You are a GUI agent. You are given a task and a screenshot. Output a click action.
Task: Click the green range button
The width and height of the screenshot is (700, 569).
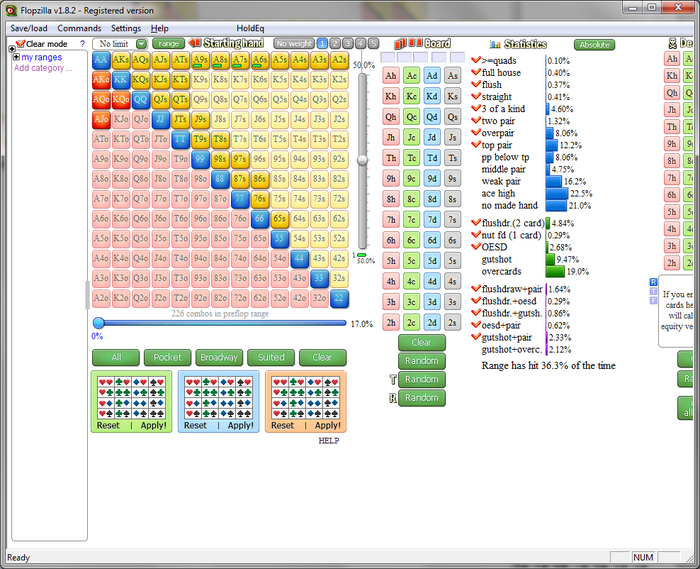[168, 43]
